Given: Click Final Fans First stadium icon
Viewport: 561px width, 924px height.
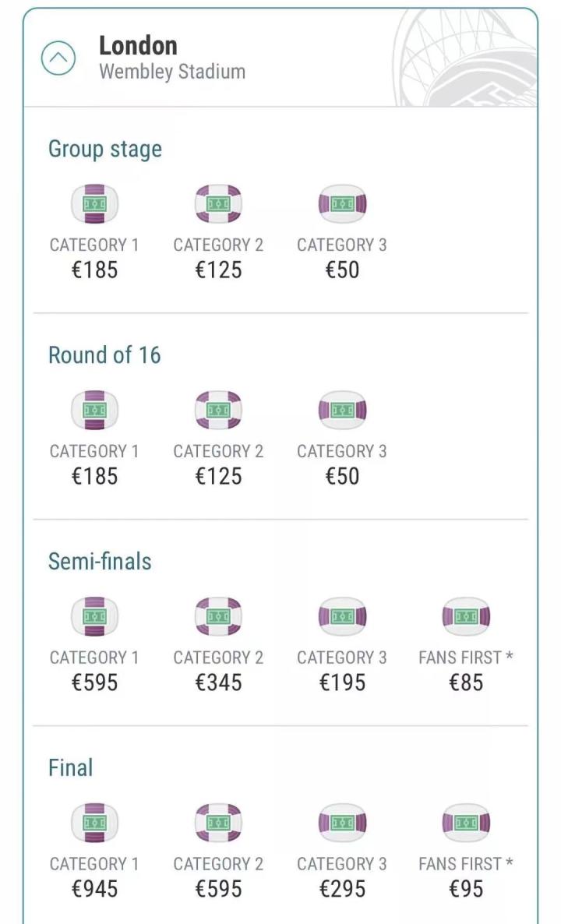Looking at the screenshot, I should click(x=466, y=823).
